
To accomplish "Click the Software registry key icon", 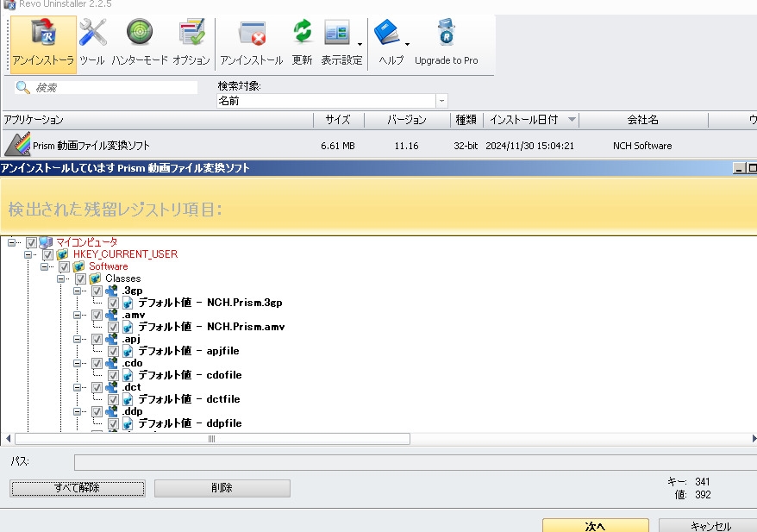I will point(78,266).
